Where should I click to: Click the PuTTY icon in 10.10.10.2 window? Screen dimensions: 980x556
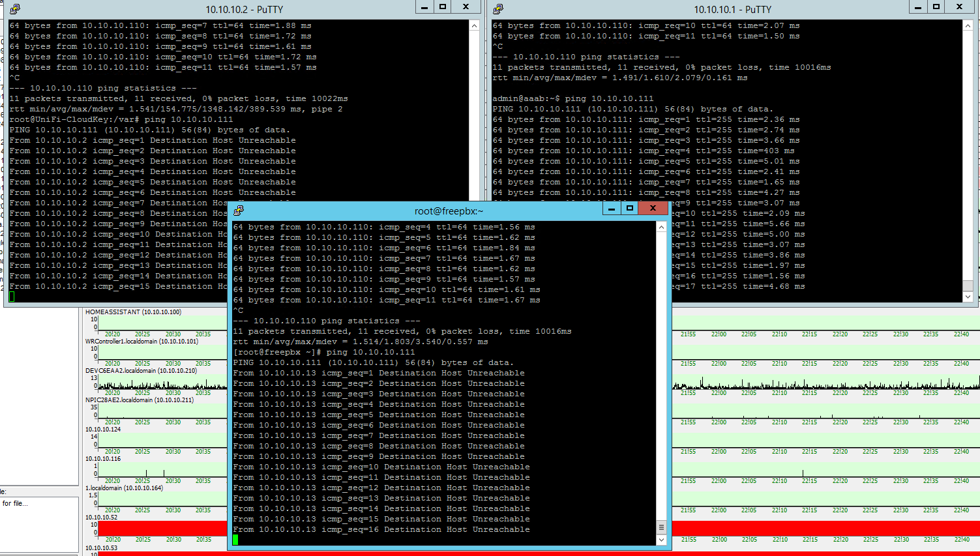[14, 9]
